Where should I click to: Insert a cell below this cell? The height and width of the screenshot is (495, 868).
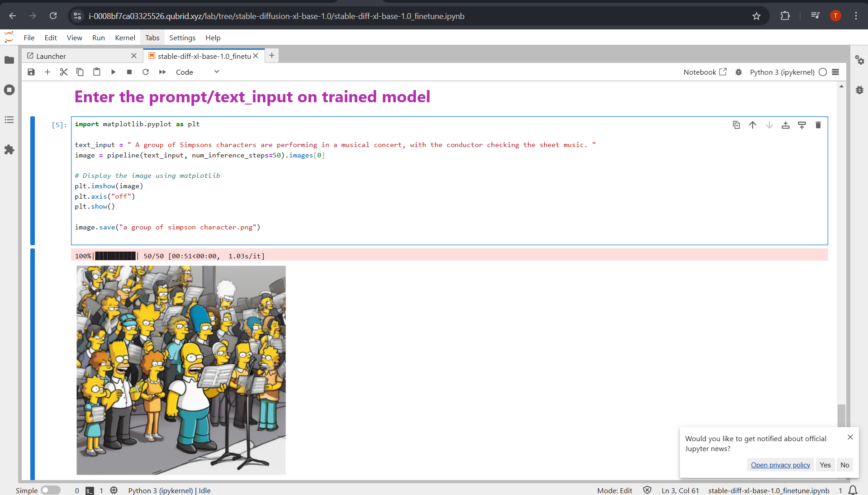tap(802, 125)
